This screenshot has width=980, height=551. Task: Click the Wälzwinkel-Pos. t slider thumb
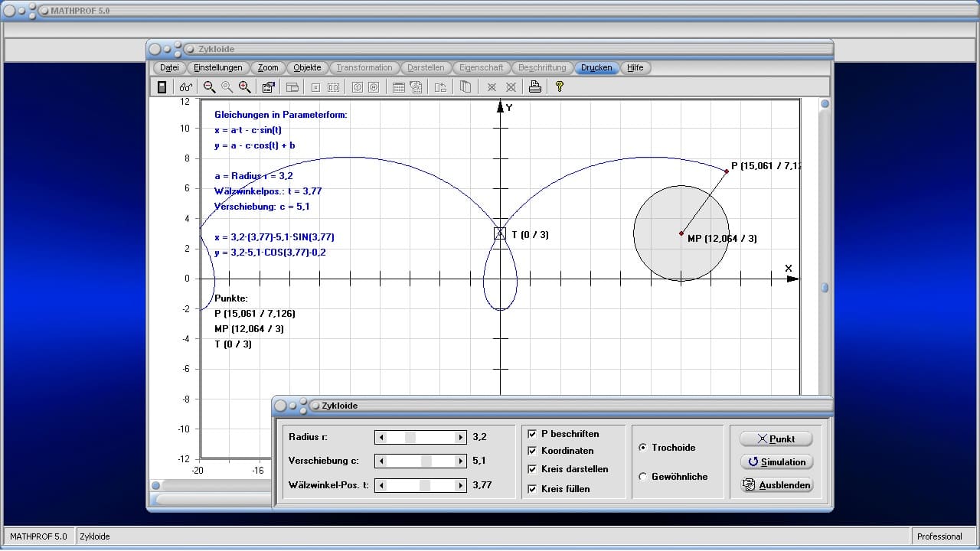click(424, 485)
